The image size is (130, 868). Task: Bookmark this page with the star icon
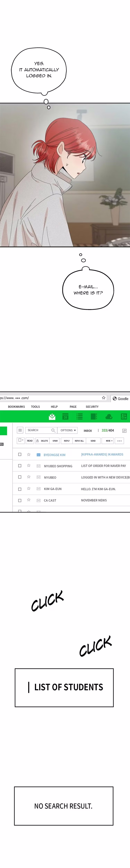[x=104, y=398]
